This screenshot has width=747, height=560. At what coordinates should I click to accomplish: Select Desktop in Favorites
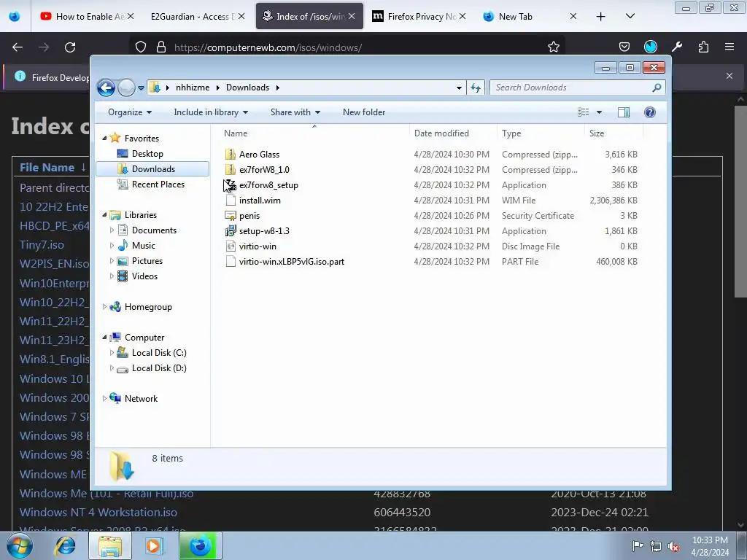point(147,154)
